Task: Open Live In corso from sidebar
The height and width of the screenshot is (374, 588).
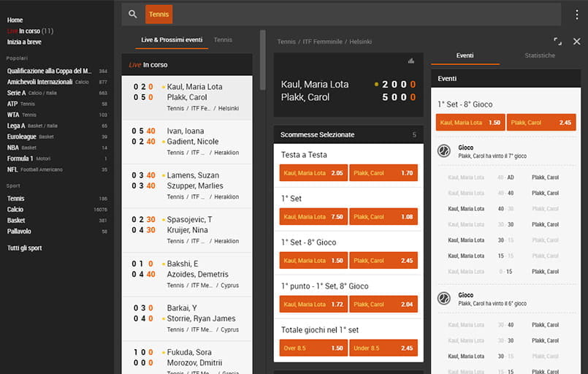Action: click(x=29, y=31)
